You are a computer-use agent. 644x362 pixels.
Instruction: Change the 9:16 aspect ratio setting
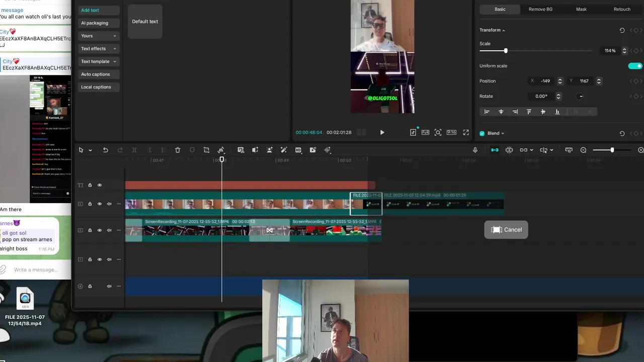pyautogui.click(x=451, y=132)
